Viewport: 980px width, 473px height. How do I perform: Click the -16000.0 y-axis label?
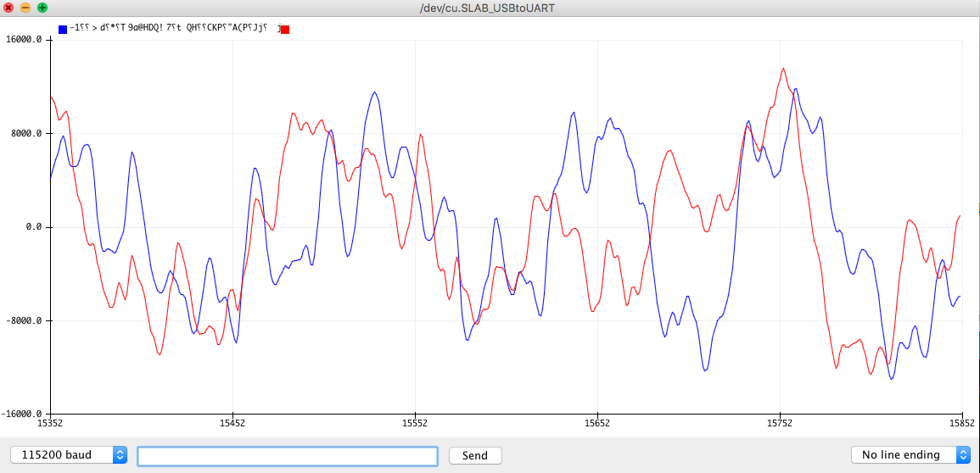tap(20, 415)
